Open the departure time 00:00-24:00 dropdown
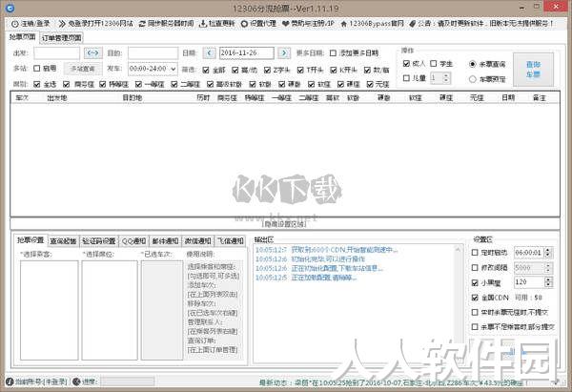This screenshot has height=392, width=572. click(153, 69)
